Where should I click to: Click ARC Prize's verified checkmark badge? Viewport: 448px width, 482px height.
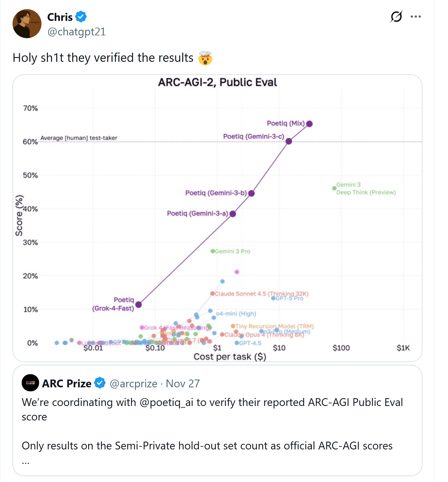tap(100, 383)
